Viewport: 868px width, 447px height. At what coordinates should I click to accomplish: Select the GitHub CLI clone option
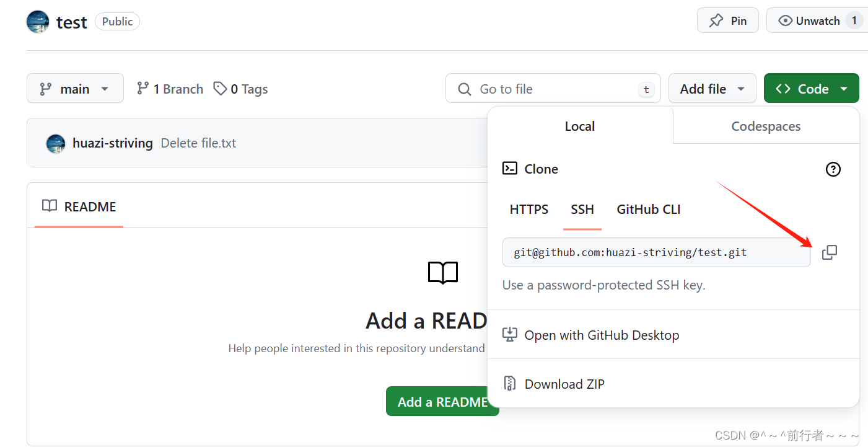pos(649,210)
